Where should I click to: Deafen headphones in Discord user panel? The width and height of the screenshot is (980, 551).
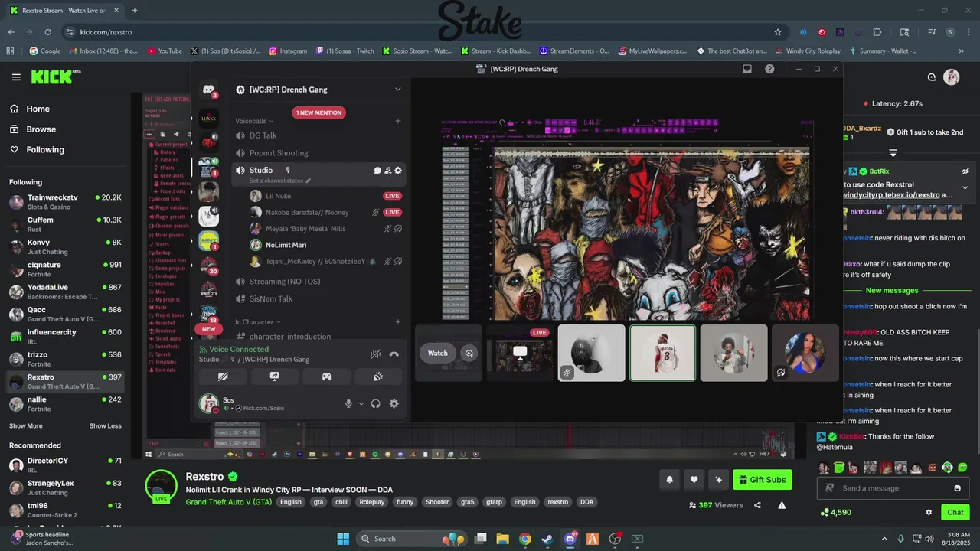pyautogui.click(x=376, y=404)
